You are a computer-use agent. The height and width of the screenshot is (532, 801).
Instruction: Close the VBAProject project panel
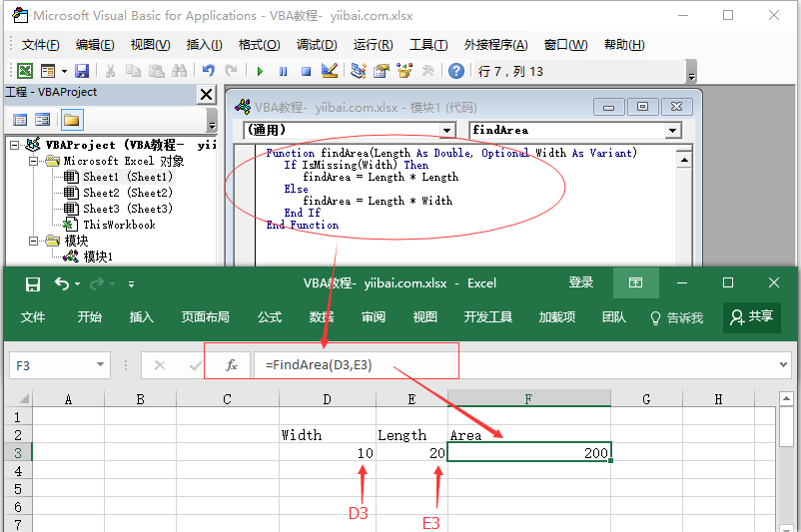pyautogui.click(x=207, y=95)
